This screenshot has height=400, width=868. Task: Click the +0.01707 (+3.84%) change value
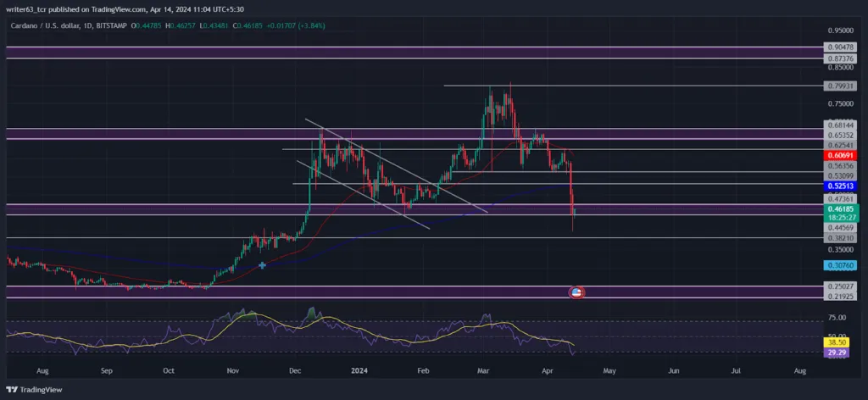tap(295, 25)
